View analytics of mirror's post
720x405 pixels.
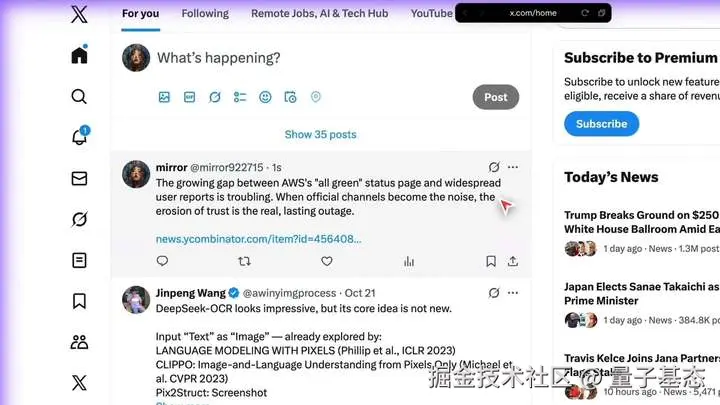pyautogui.click(x=409, y=261)
